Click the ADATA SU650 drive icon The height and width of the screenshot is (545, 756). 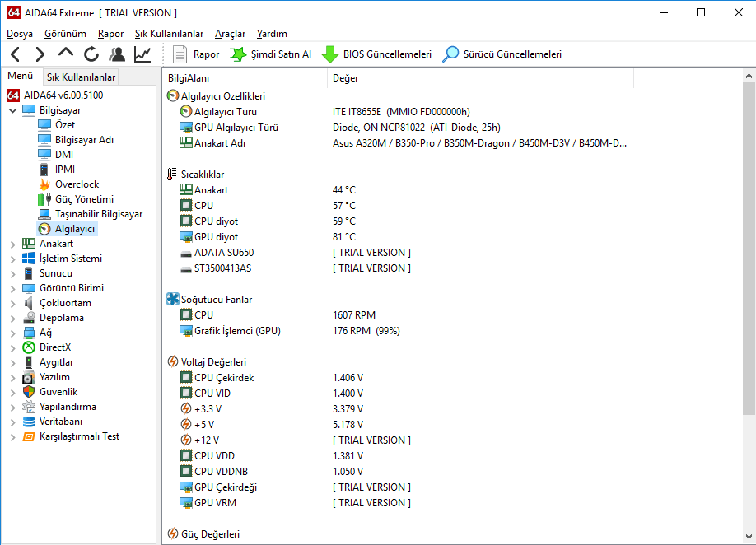(x=186, y=253)
